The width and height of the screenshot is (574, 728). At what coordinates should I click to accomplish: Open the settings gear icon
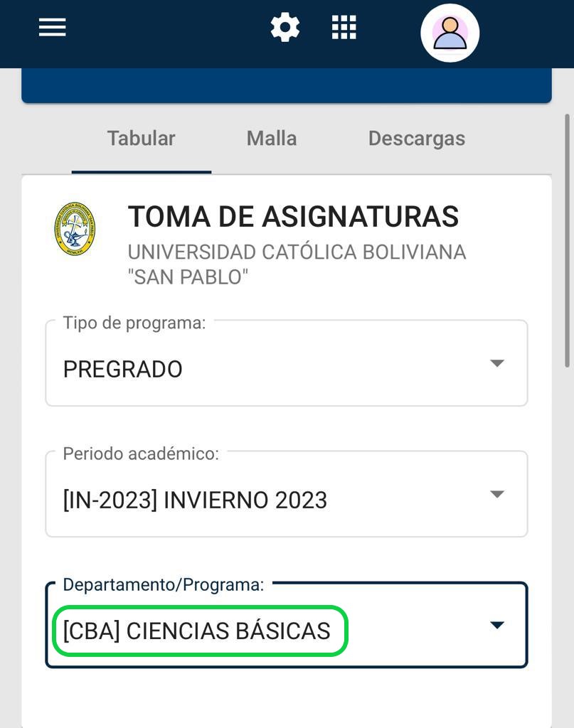285,28
